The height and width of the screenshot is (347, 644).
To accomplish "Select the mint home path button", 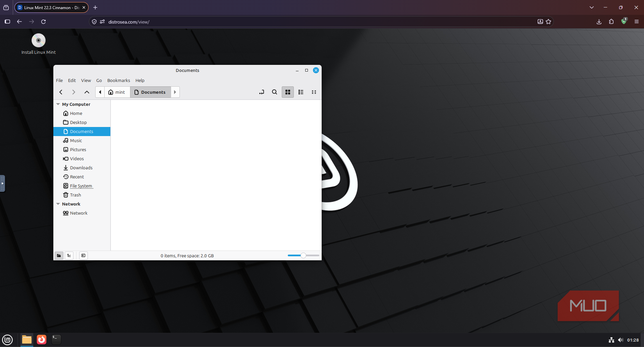I will 117,92.
